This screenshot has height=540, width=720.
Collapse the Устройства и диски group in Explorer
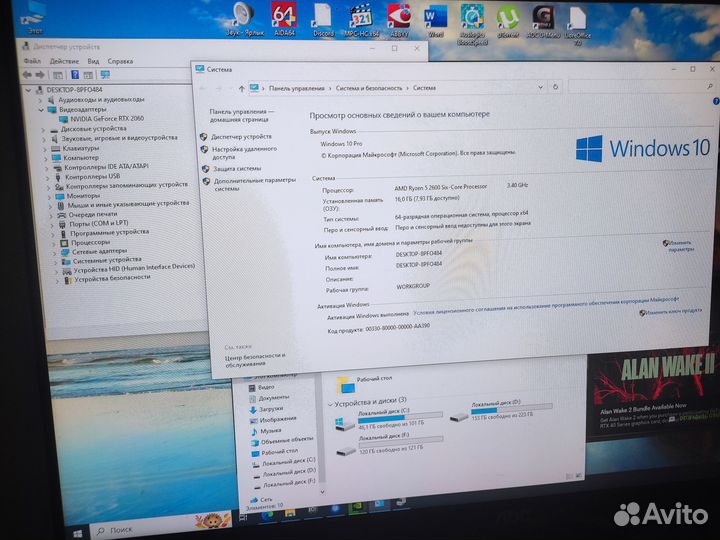click(330, 405)
